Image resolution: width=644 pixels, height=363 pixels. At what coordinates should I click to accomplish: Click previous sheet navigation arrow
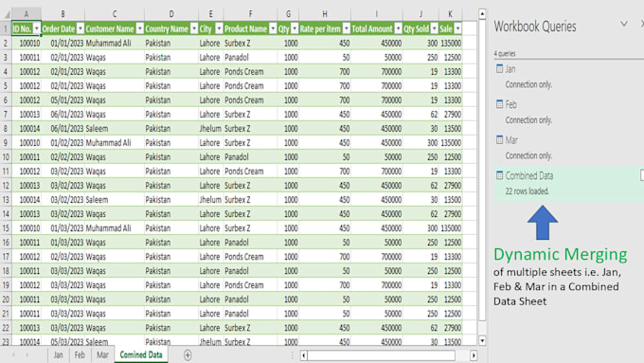coord(13,354)
